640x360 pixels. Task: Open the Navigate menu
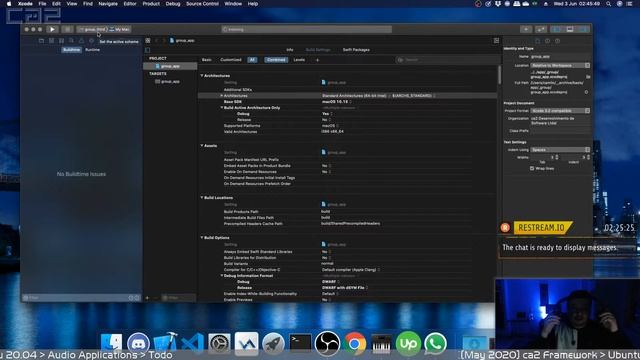point(108,4)
